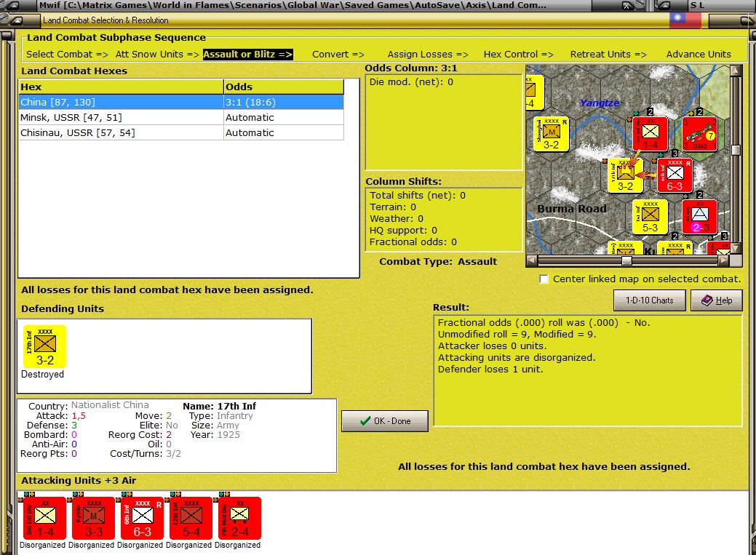Click the green checkmark on OK - Done

365,421
